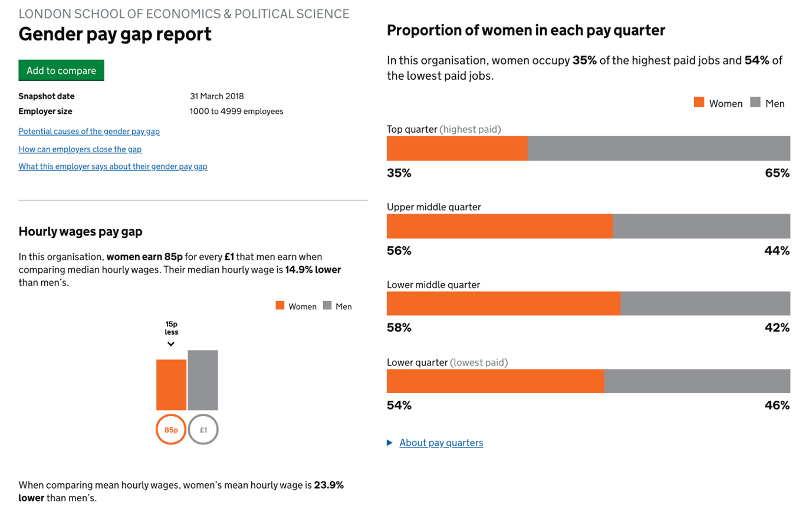Screen dimensions: 812x507
Task: Open Potential causes of the gender pay gap link
Action: tap(89, 131)
